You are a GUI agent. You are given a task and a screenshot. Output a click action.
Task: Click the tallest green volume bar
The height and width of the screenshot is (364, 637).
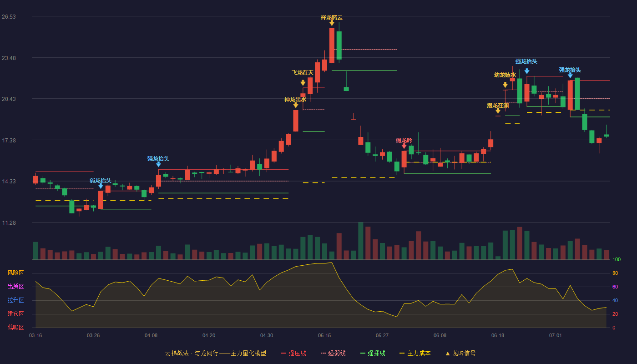pyautogui.click(x=361, y=241)
